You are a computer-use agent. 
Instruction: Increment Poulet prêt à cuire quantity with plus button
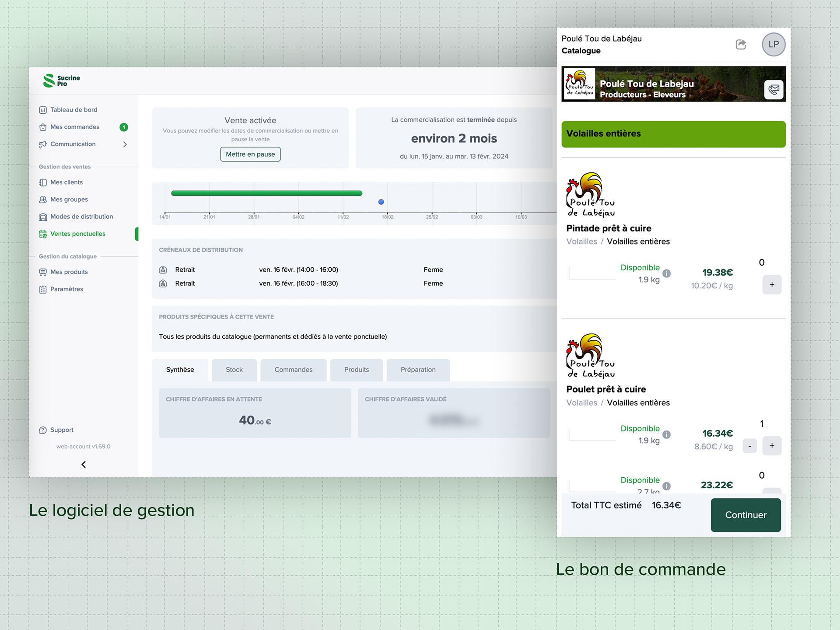(x=771, y=445)
